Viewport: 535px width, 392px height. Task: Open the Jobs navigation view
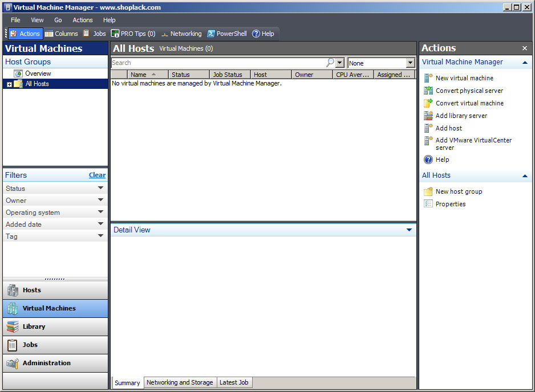tap(55, 345)
